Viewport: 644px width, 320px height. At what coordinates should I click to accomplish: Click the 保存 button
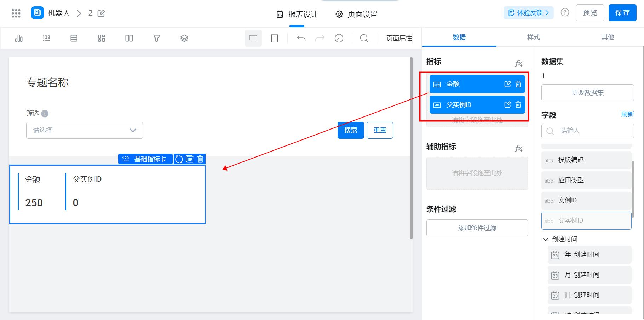622,13
